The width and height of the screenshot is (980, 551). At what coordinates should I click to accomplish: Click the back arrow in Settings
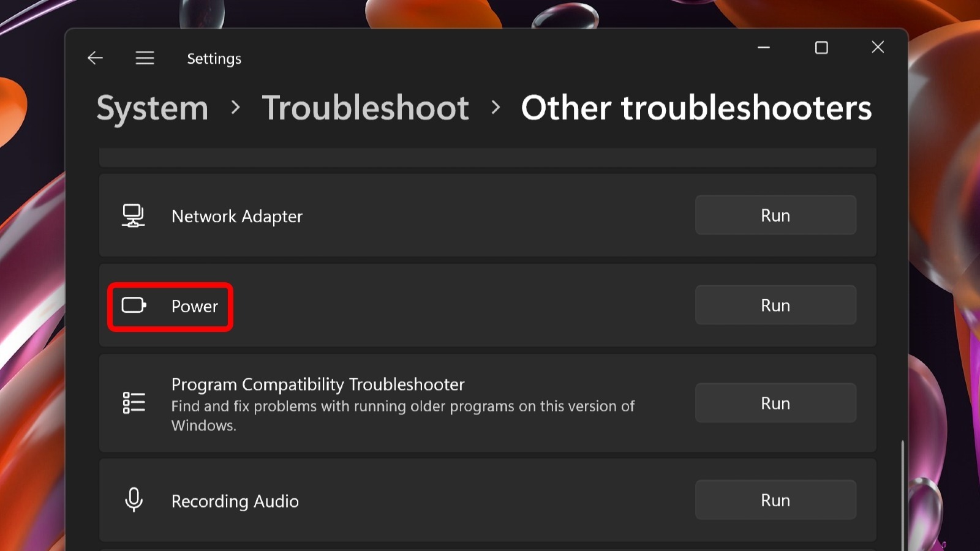[x=96, y=58]
